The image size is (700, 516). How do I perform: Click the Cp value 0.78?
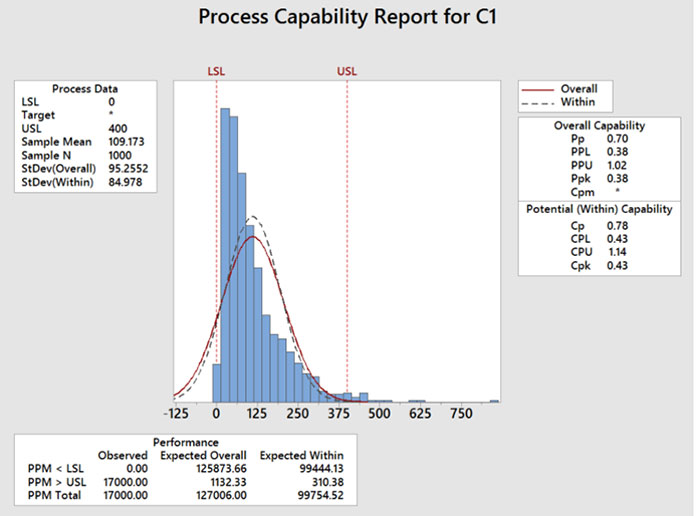pos(617,226)
